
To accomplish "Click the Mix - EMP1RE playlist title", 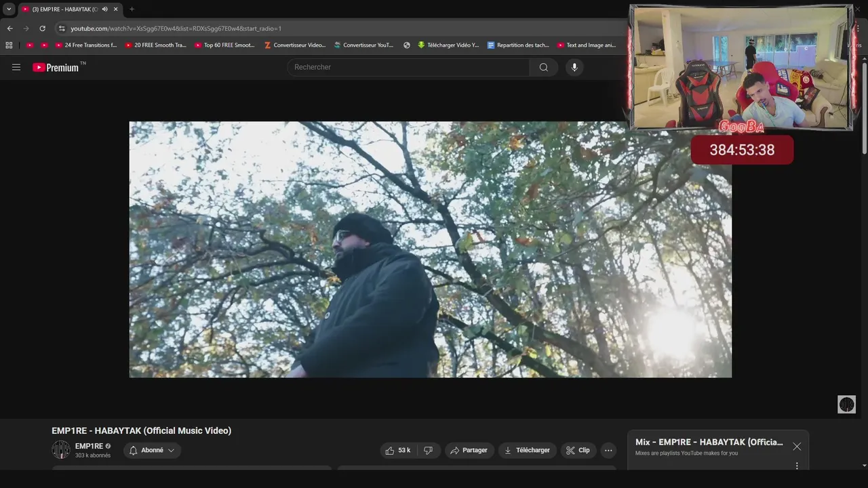I will (x=709, y=442).
